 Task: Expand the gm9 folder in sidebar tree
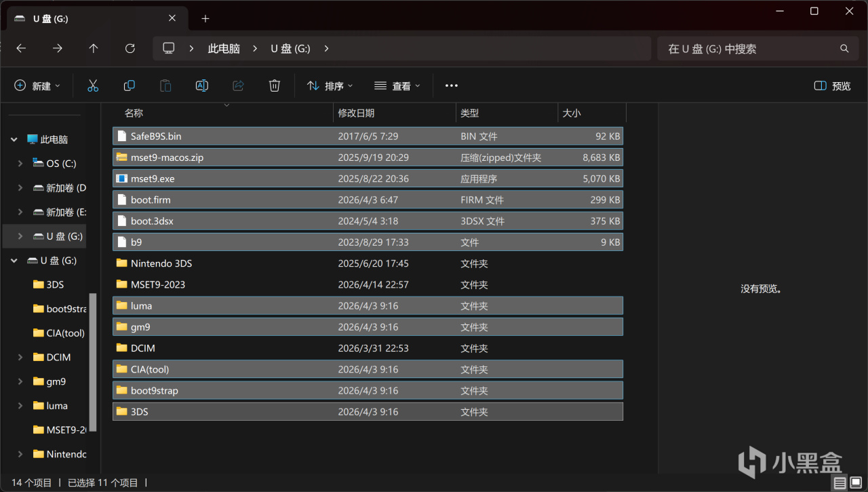point(20,381)
